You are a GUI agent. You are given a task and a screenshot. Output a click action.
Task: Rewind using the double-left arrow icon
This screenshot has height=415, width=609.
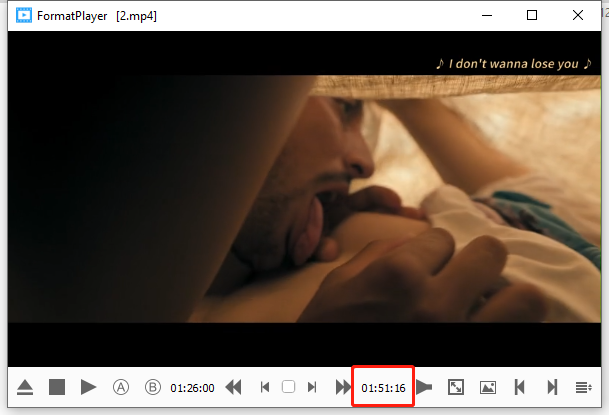(234, 387)
